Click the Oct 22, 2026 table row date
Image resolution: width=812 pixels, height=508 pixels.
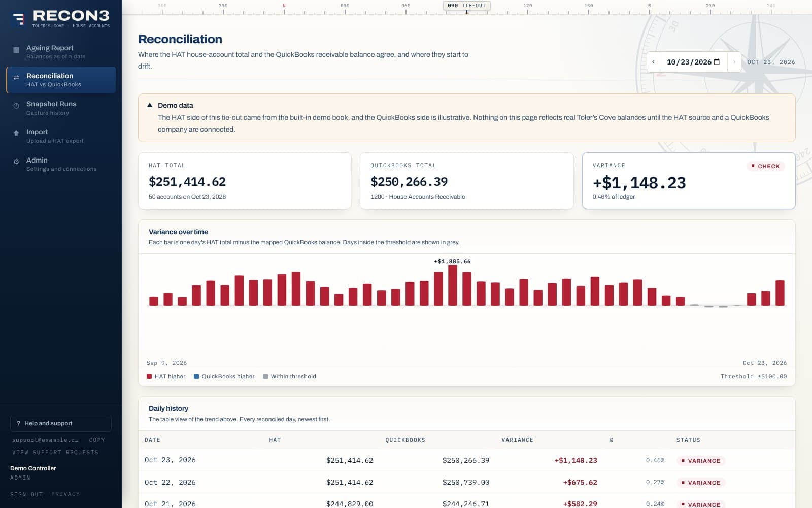click(x=170, y=482)
